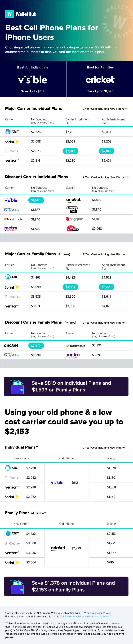This screenshot has width=133, height=644.
Task: Click the Save $1,378 on Individual Plans banner
Action: [x=66, y=586]
